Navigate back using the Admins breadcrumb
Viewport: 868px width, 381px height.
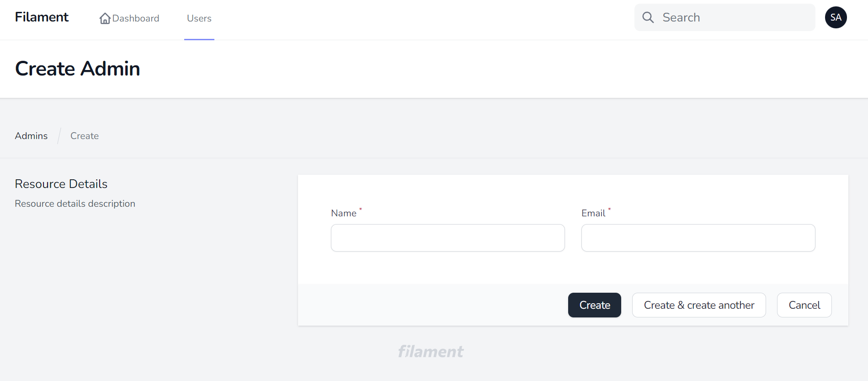[x=31, y=135]
